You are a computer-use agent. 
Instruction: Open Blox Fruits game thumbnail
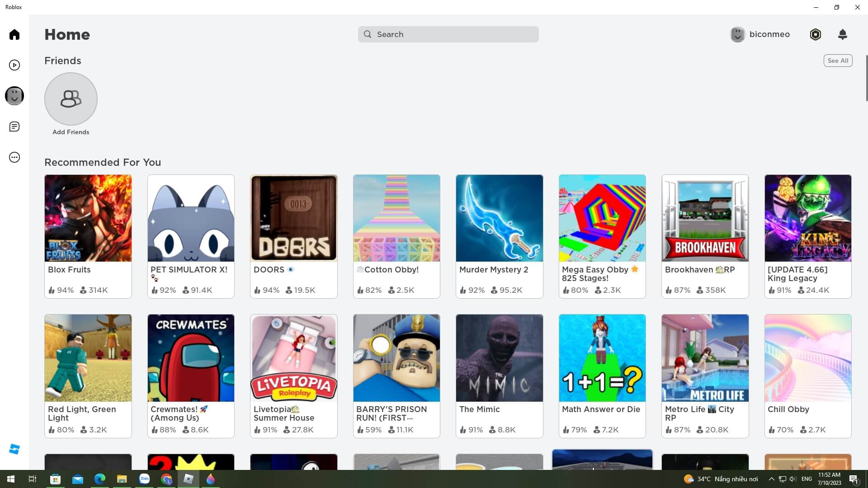tap(88, 218)
